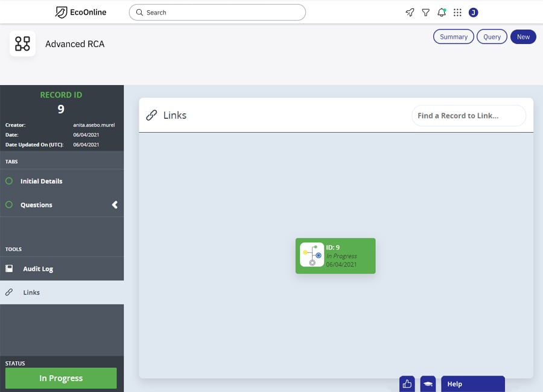Image resolution: width=543 pixels, height=392 pixels.
Task: Select the Initial Details status circle
Action: tap(9, 181)
